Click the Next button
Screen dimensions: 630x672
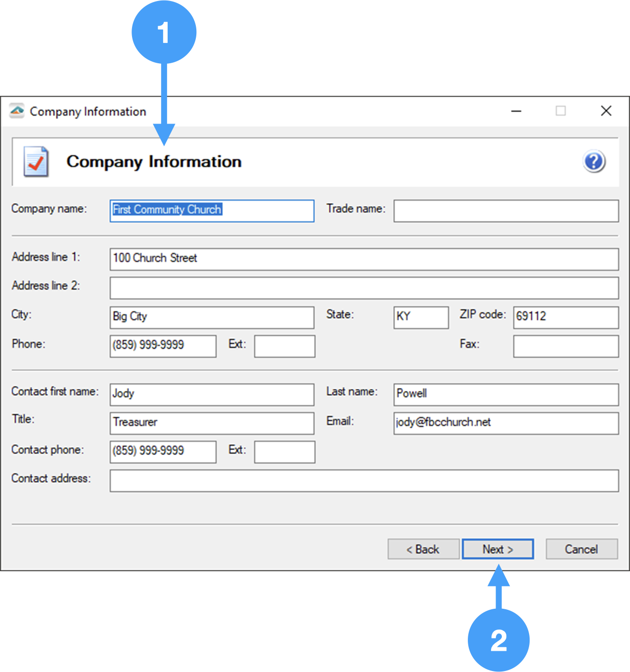(x=497, y=549)
